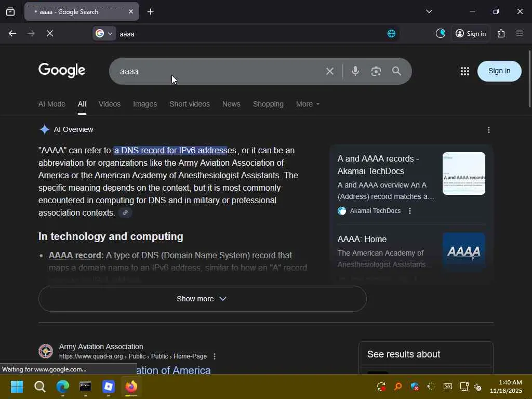Expand AI Overview with Show more
The height and width of the screenshot is (399, 532).
(203, 299)
